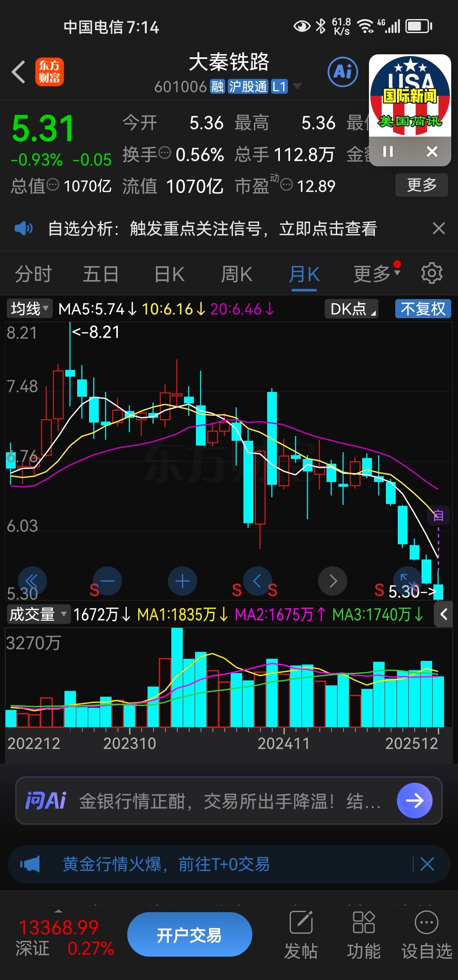This screenshot has height=980, width=458.
Task: Toggle the 不复权 adjustment button
Action: pyautogui.click(x=423, y=308)
